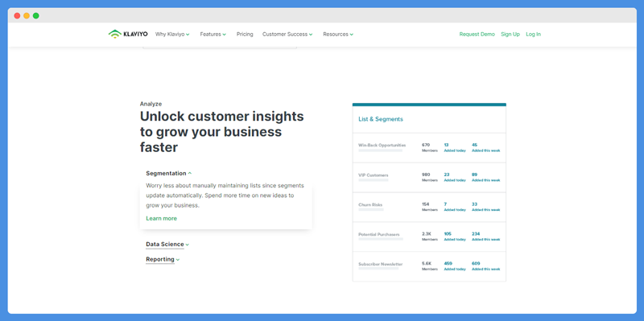Go to the Pricing page

coord(245,35)
